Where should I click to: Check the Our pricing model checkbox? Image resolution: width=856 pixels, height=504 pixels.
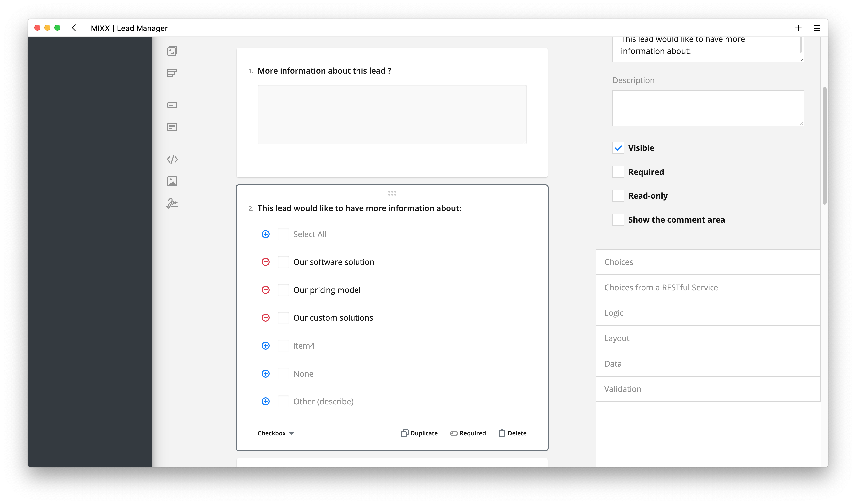coord(283,290)
